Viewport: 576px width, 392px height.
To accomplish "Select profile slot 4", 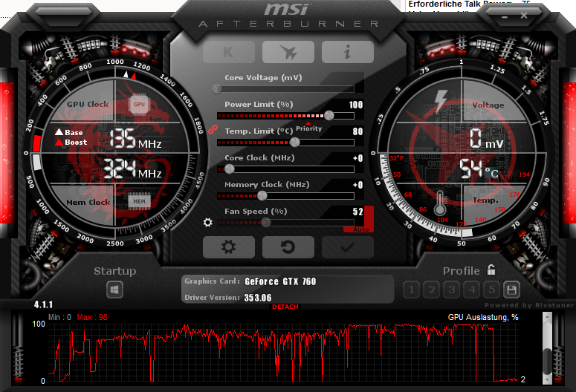I will click(x=472, y=290).
